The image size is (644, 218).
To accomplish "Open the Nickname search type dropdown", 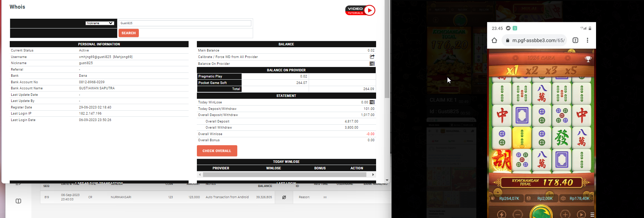I will [100, 23].
